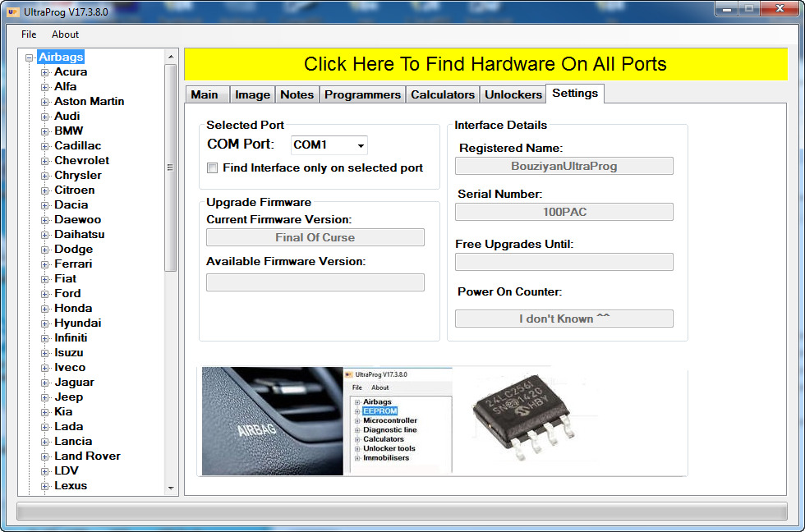This screenshot has width=805, height=532.
Task: Select Infiniti in the tree
Action: click(x=71, y=338)
